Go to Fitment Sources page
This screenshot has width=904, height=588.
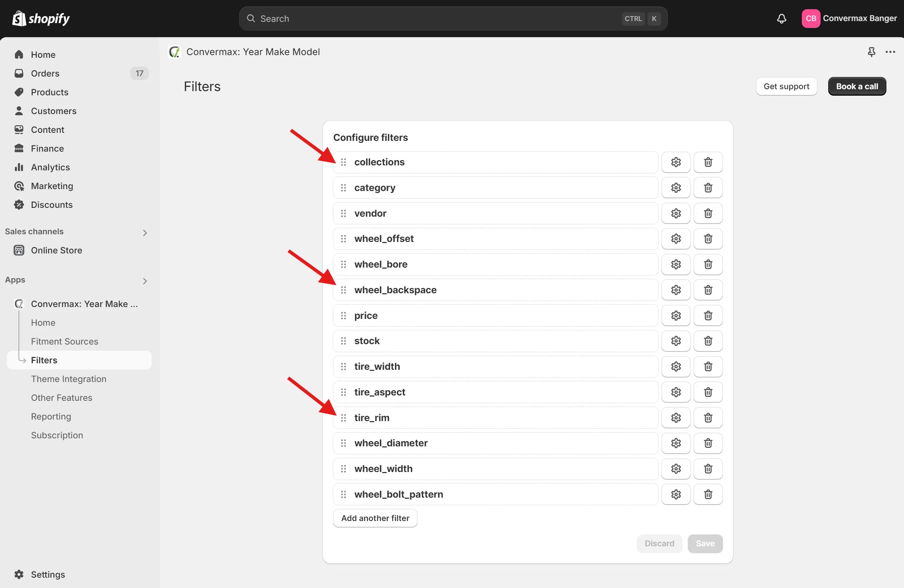tap(64, 341)
